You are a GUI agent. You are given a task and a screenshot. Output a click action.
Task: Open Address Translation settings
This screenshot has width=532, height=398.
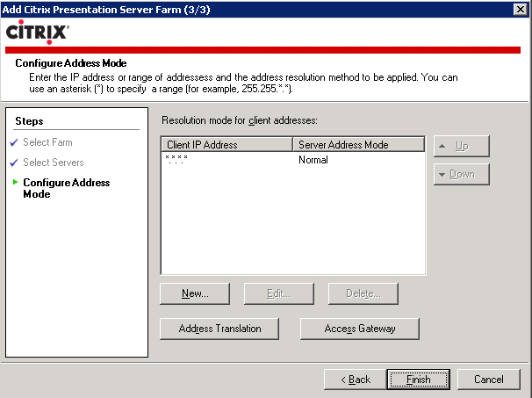point(219,329)
